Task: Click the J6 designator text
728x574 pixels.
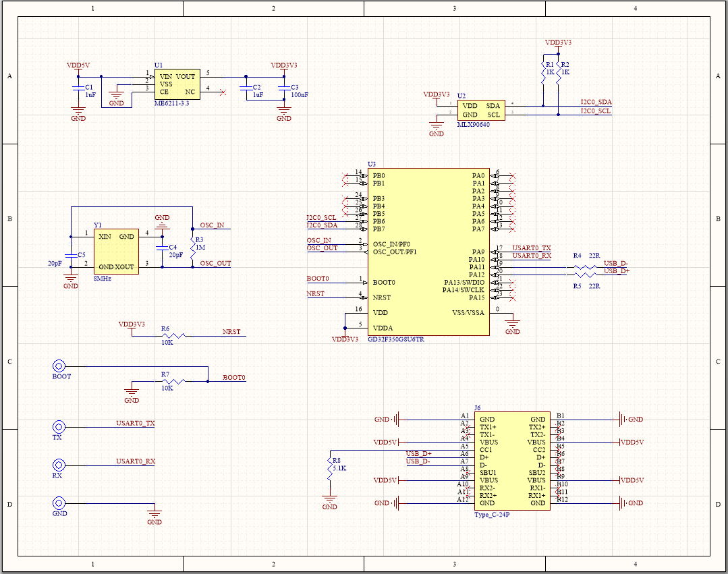Action: tap(478, 408)
